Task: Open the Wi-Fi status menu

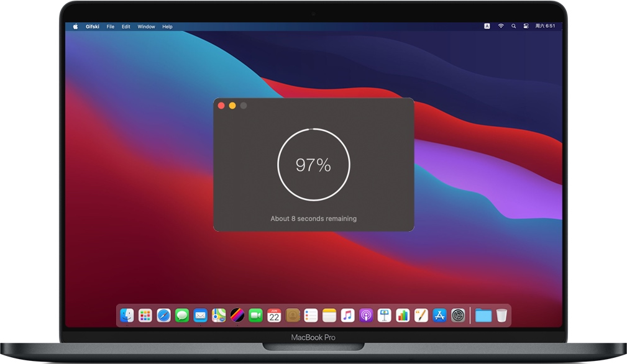Action: click(501, 27)
